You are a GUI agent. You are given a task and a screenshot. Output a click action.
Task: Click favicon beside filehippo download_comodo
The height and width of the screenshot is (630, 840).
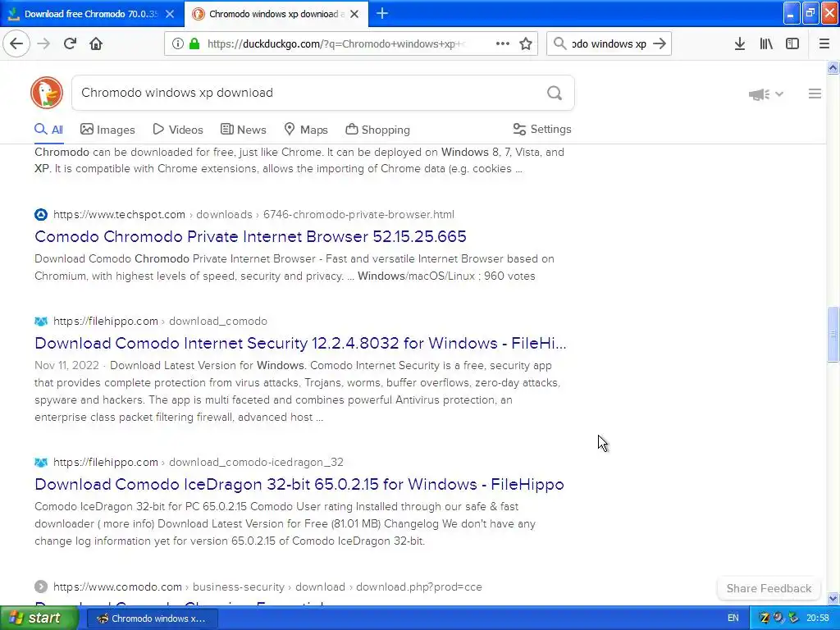pyautogui.click(x=41, y=321)
